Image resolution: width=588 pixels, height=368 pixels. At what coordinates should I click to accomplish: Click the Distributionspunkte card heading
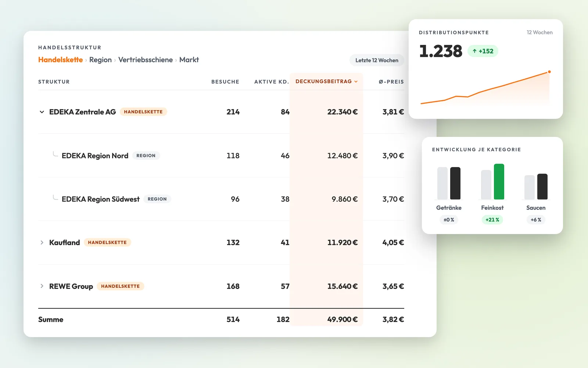point(454,32)
